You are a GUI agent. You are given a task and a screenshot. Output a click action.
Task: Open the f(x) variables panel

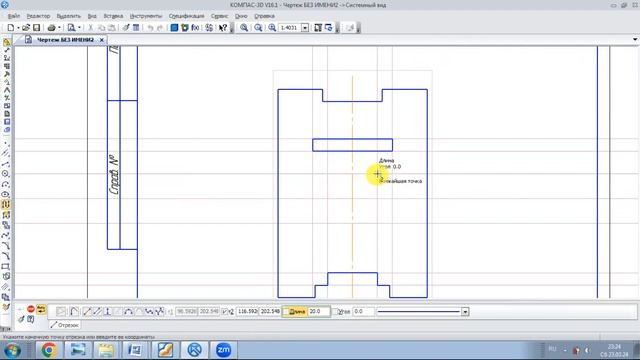click(x=195, y=28)
